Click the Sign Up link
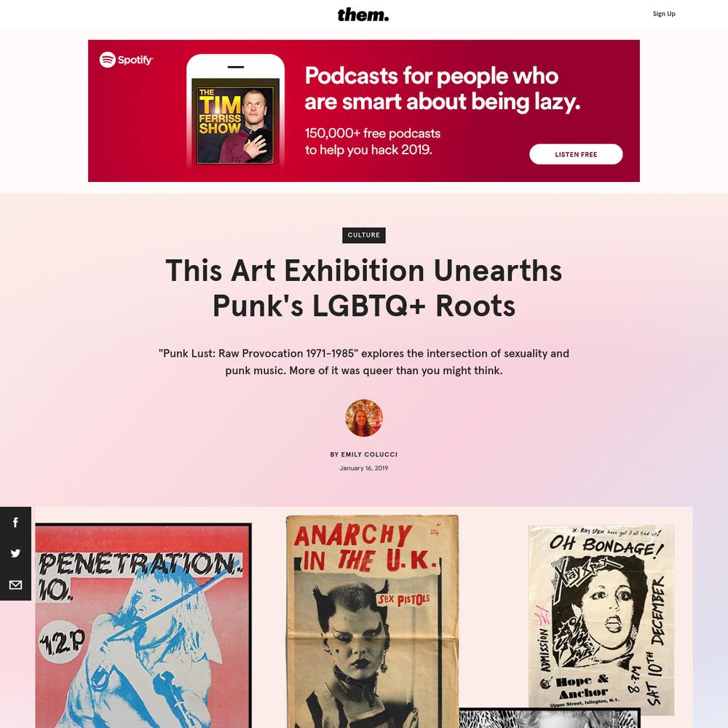The width and height of the screenshot is (728, 728). (x=664, y=14)
